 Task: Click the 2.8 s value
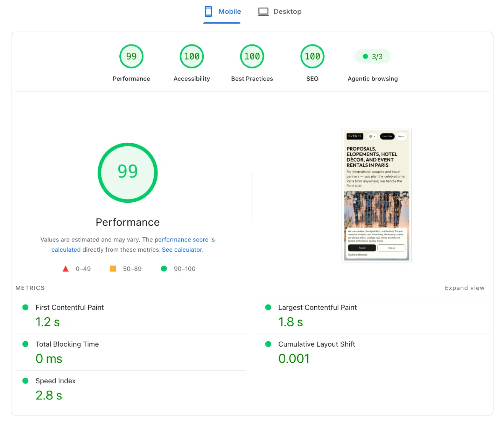click(x=49, y=396)
